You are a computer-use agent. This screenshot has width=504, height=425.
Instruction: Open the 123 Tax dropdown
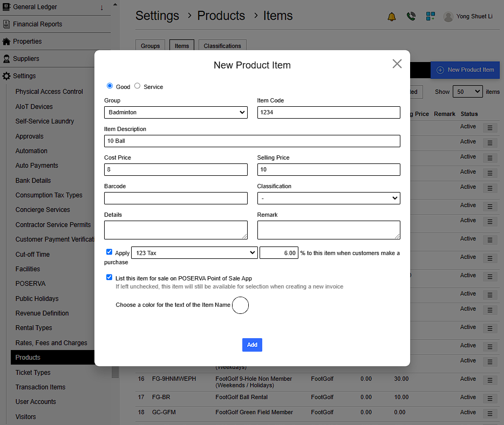(x=194, y=252)
